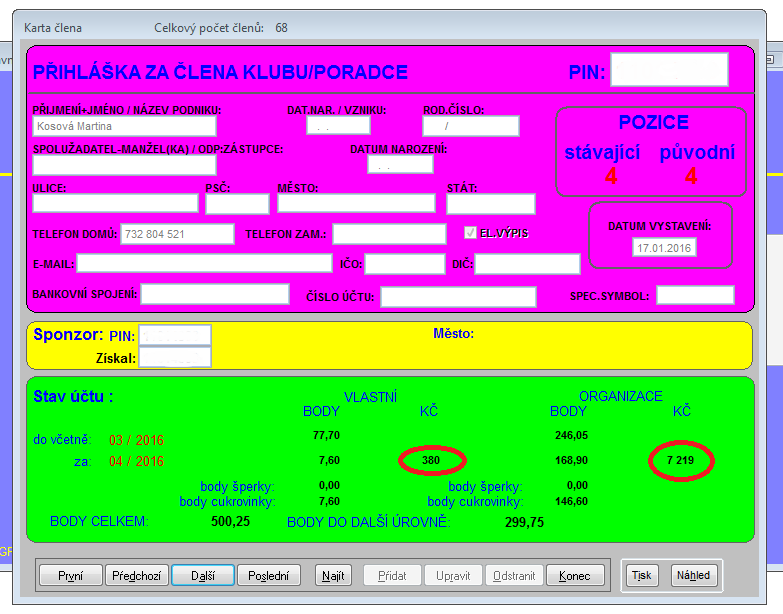783x614 pixels.
Task: Click the SPEC.SYMBOL input field
Action: point(695,296)
